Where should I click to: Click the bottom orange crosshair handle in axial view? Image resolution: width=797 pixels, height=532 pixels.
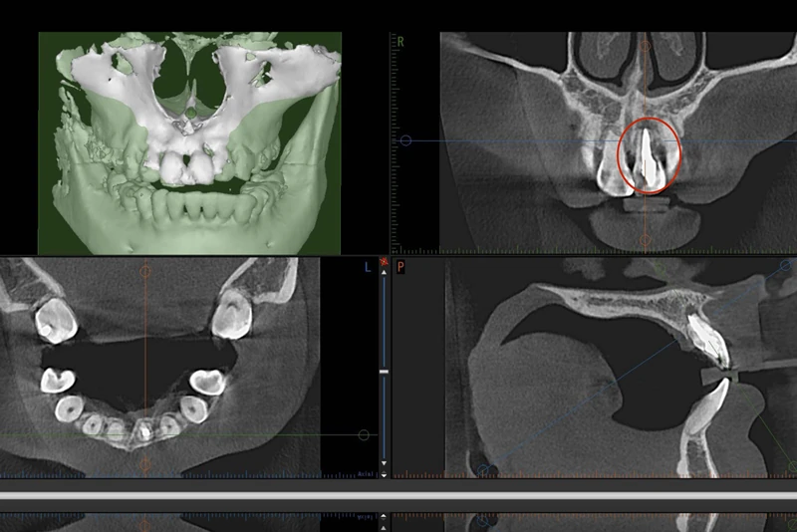tap(144, 464)
